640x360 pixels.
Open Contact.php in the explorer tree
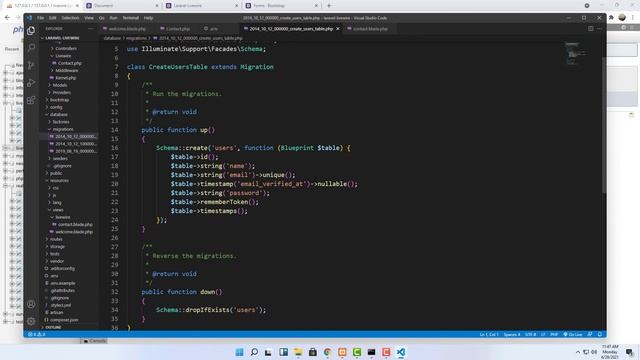point(69,63)
